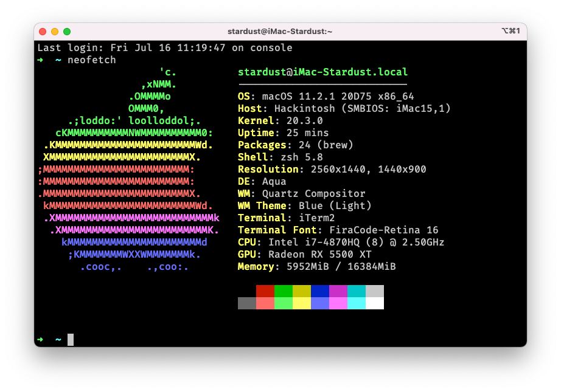The height and width of the screenshot is (392, 561).
Task: Click the WM Theme: Blue (Light) line
Action: 305,206
